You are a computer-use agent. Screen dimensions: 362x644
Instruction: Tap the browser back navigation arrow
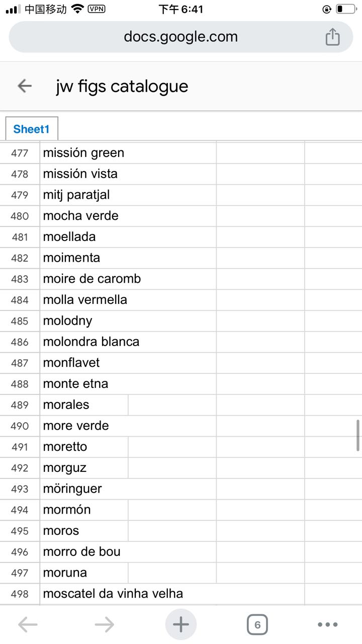tap(28, 625)
